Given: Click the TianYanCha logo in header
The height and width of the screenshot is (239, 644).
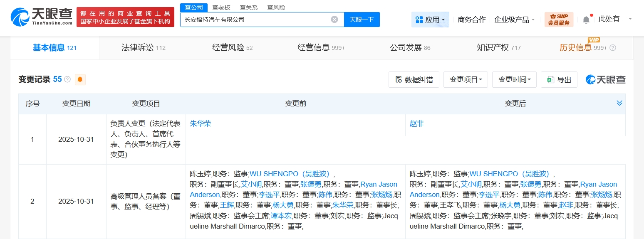Looking at the screenshot, I should [42, 17].
